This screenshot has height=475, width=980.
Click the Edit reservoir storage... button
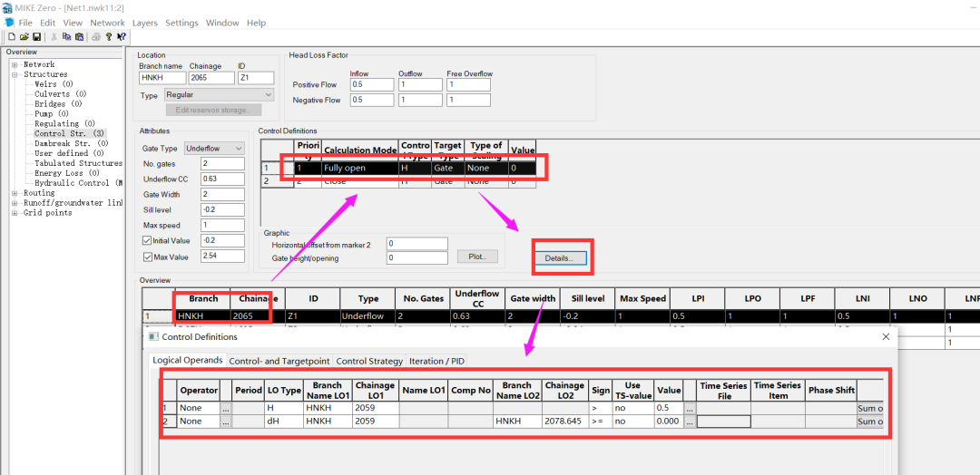(x=214, y=110)
